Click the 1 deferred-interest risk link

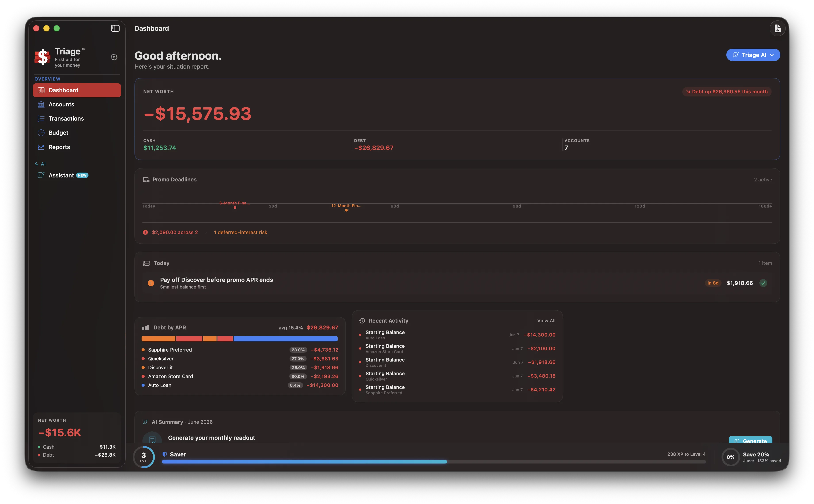pos(241,232)
